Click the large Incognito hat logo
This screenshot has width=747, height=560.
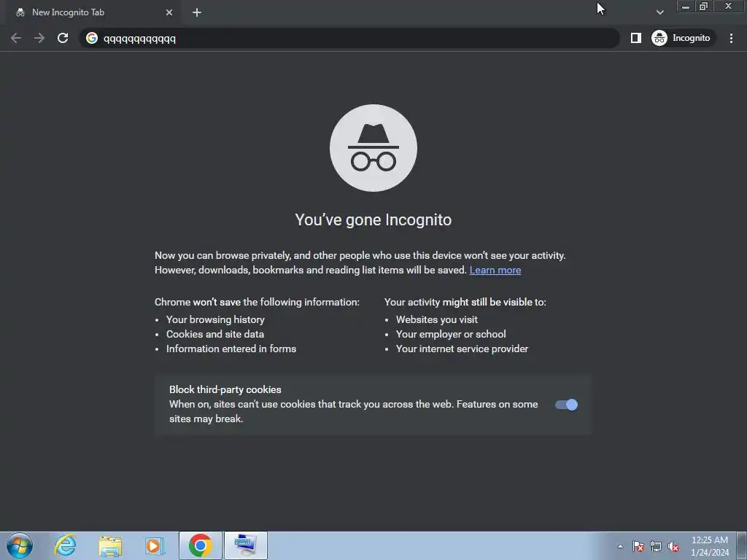[x=373, y=148]
